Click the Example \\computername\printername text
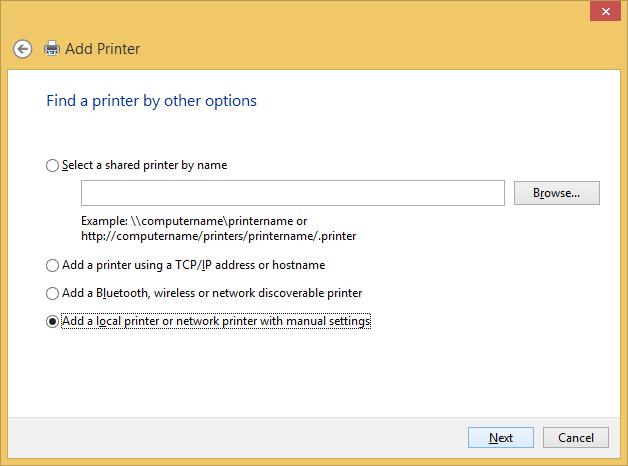 tap(218, 229)
